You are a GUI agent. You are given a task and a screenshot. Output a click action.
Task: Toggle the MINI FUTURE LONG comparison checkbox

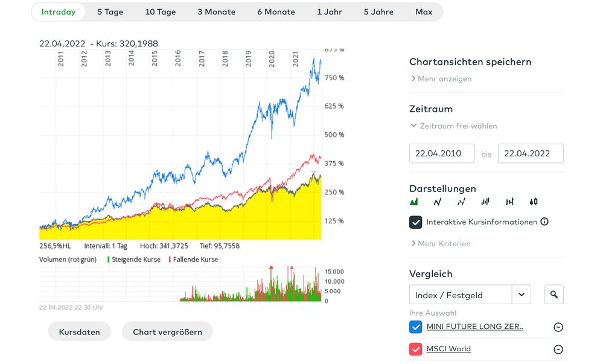(416, 327)
